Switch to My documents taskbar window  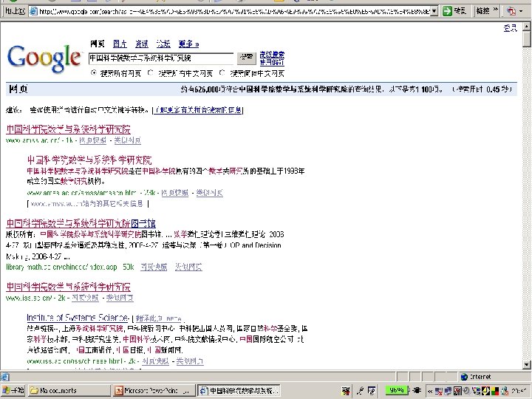pyautogui.click(x=69, y=391)
